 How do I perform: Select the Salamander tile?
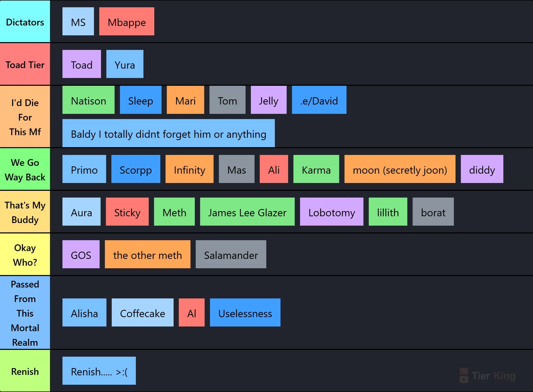coord(231,254)
